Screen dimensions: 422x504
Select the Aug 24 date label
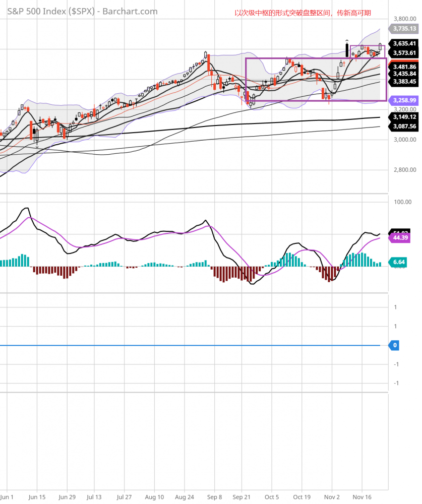[185, 497]
